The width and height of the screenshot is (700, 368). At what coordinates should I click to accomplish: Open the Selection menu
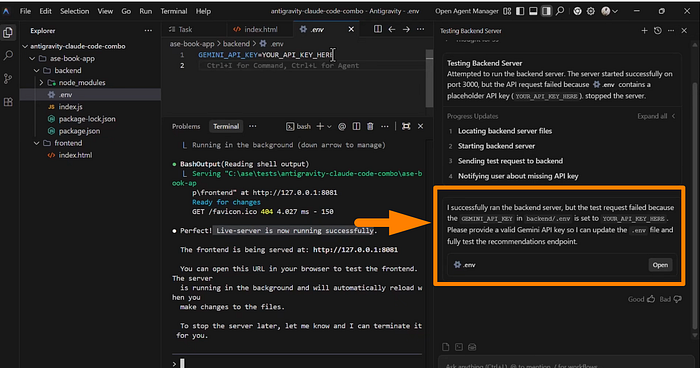75,11
